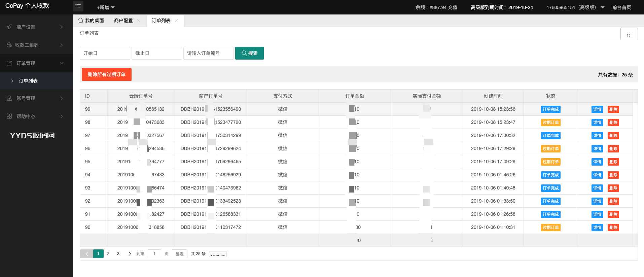Viewport: 644px width, 277px height.
Task: Click 删除所有过期订单 button
Action: (106, 74)
